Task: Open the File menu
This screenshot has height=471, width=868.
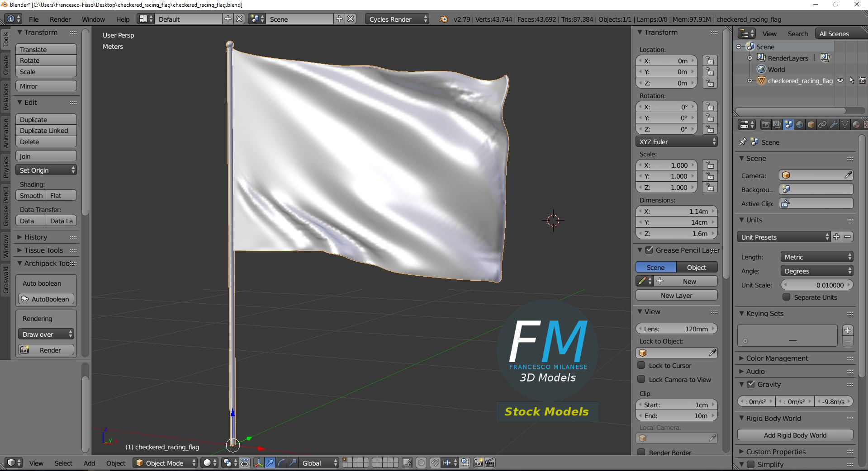Action: 33,19
